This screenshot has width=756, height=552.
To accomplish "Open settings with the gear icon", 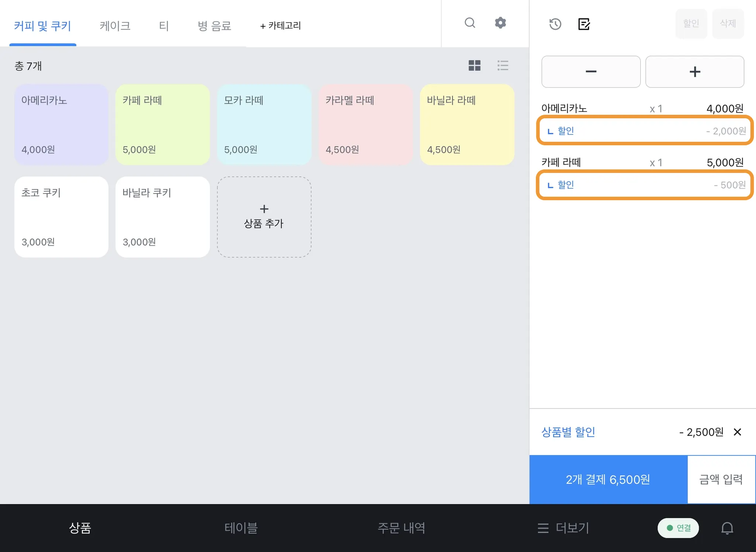I will (500, 23).
